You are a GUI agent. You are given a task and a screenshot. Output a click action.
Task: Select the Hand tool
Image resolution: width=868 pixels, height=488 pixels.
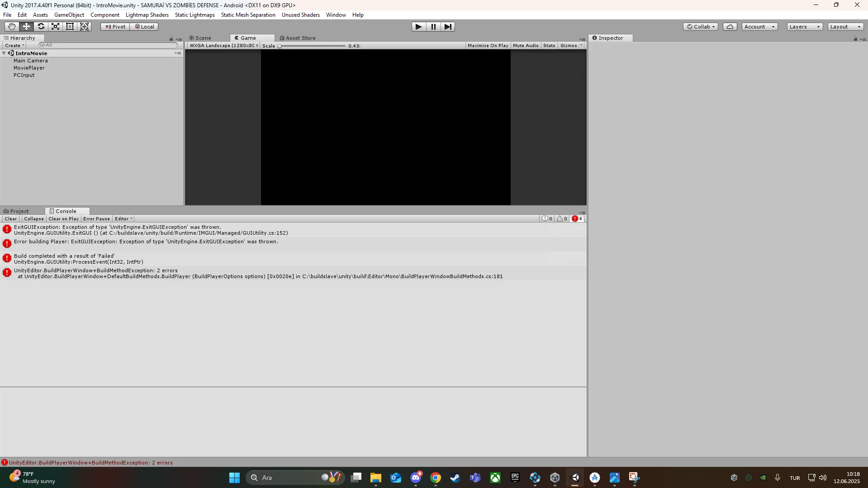tap(12, 27)
